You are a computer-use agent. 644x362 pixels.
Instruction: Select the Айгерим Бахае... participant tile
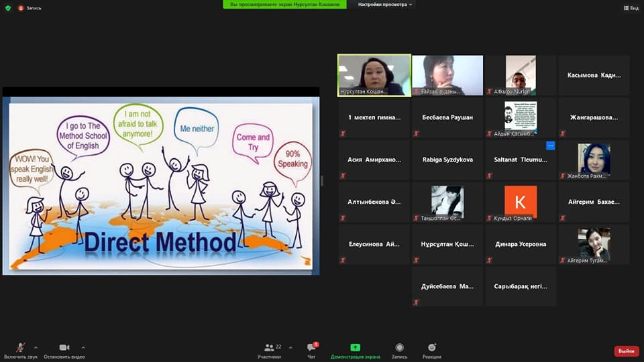click(594, 202)
